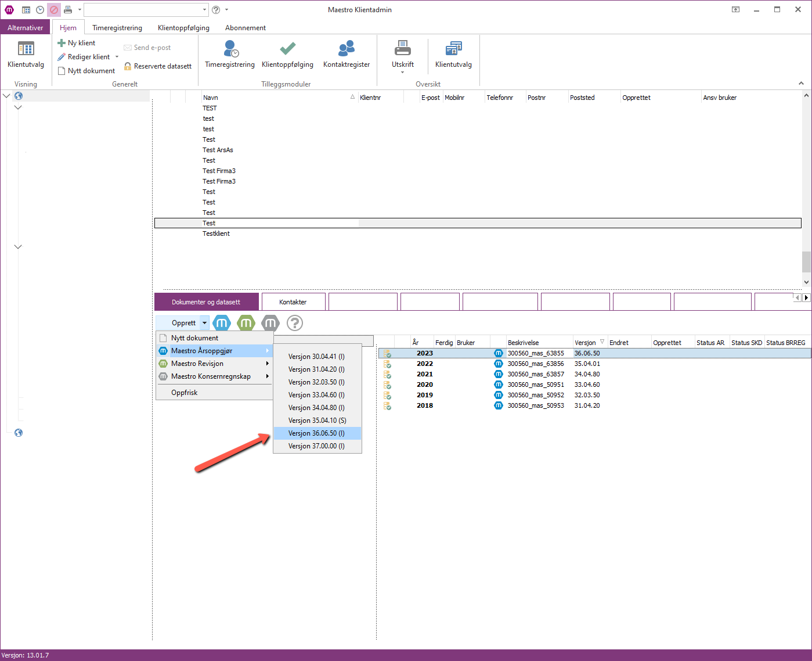Click Ny klient plus icon

pyautogui.click(x=62, y=43)
